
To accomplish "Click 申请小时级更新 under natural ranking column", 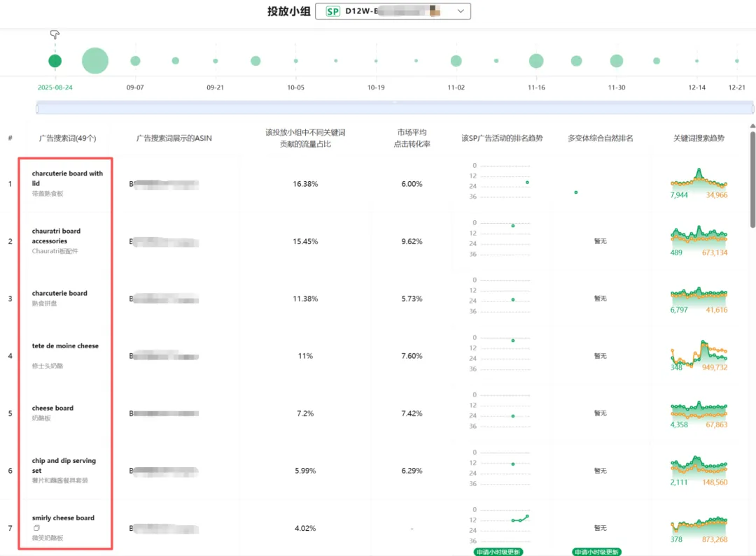I will pos(596,552).
